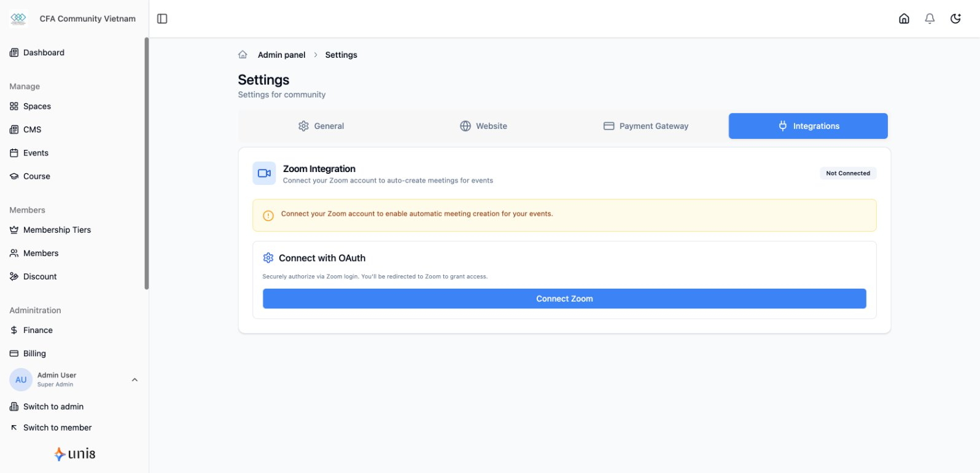Image resolution: width=980 pixels, height=473 pixels.
Task: Toggle the sidebar panel icon
Action: (162, 18)
